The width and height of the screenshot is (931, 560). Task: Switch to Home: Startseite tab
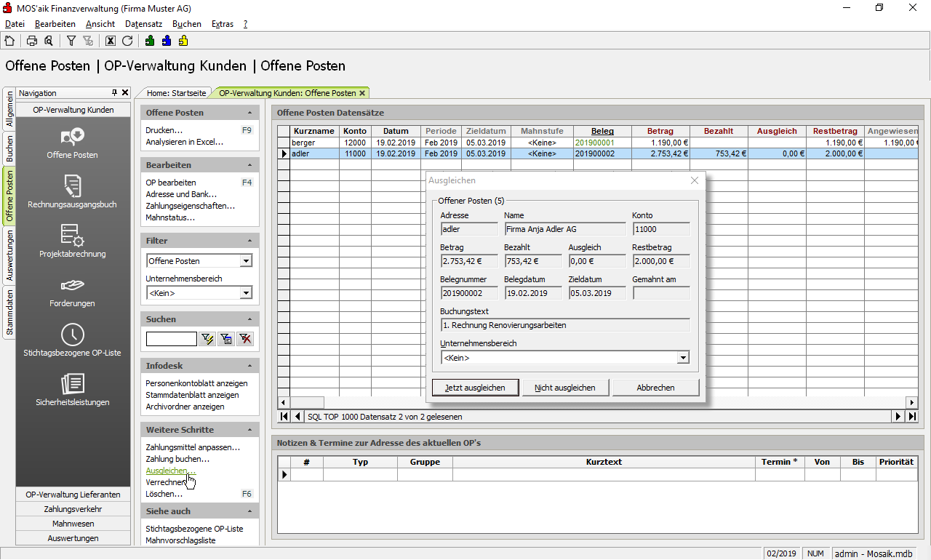[x=176, y=93]
